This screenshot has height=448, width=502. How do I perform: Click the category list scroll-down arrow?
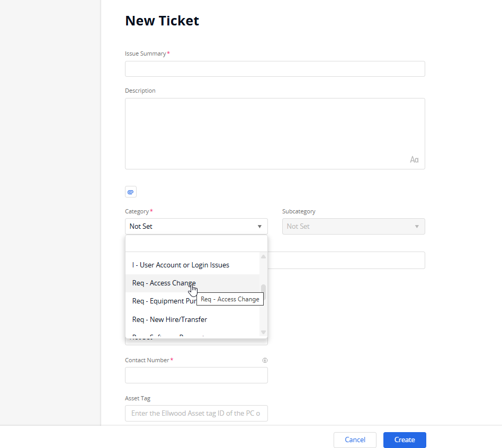(x=263, y=332)
